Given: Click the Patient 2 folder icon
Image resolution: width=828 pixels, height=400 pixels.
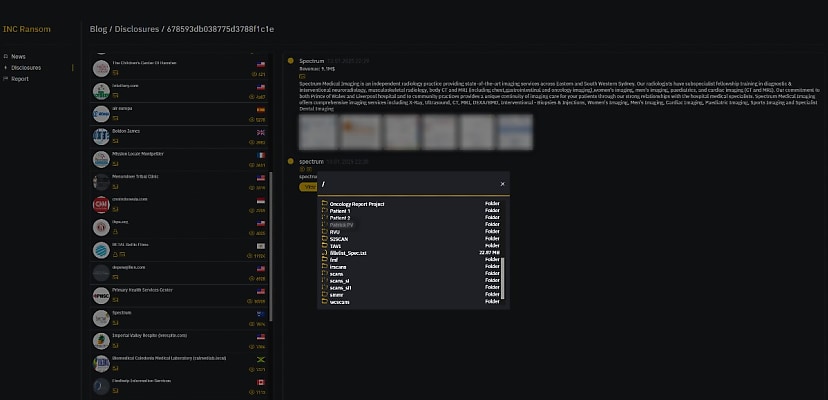Looking at the screenshot, I should [325, 218].
